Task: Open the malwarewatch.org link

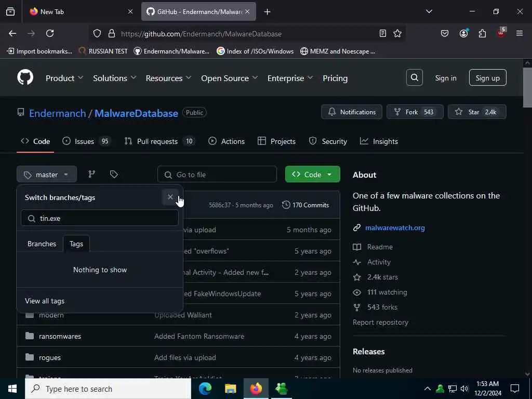Action: click(x=395, y=228)
